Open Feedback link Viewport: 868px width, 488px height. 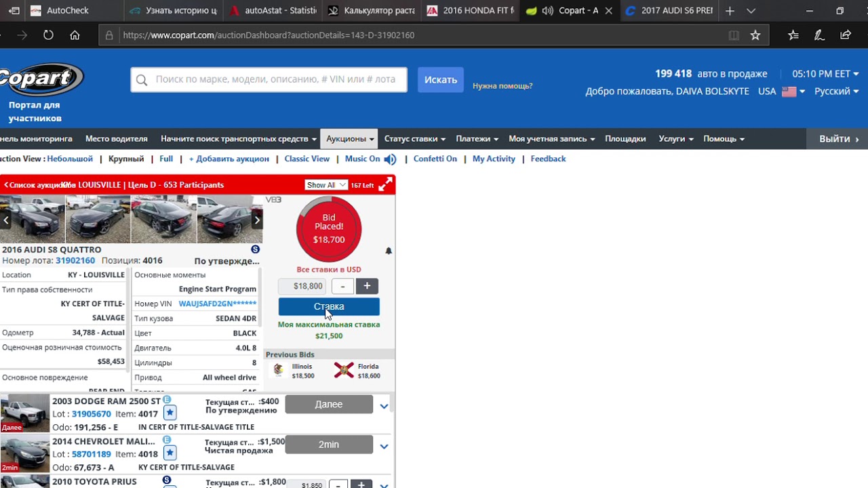(548, 159)
